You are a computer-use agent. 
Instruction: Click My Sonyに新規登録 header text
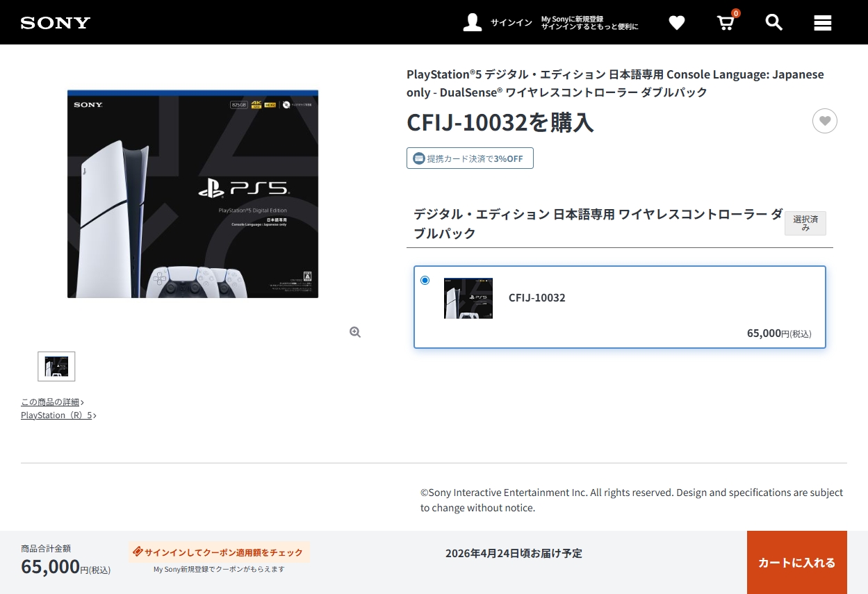(572, 19)
